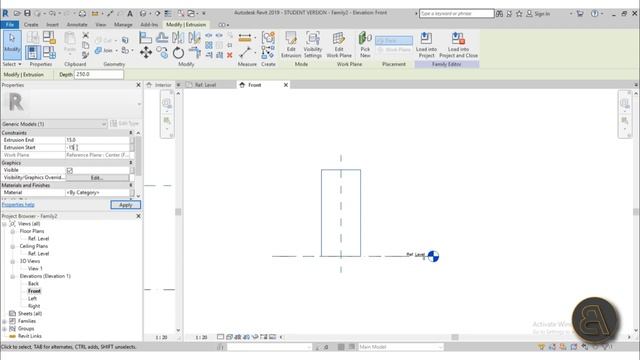Screen dimensions: 640x360
Task: Click the Extrusion End value field
Action: click(97, 140)
